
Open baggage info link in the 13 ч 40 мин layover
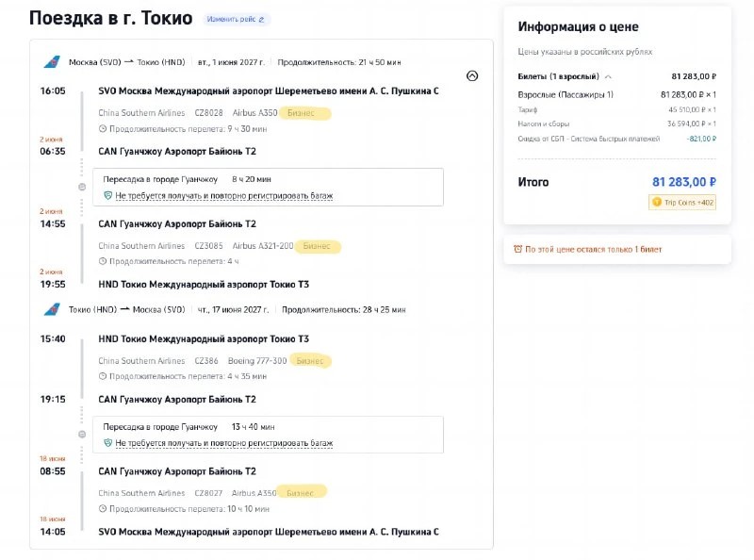224,443
